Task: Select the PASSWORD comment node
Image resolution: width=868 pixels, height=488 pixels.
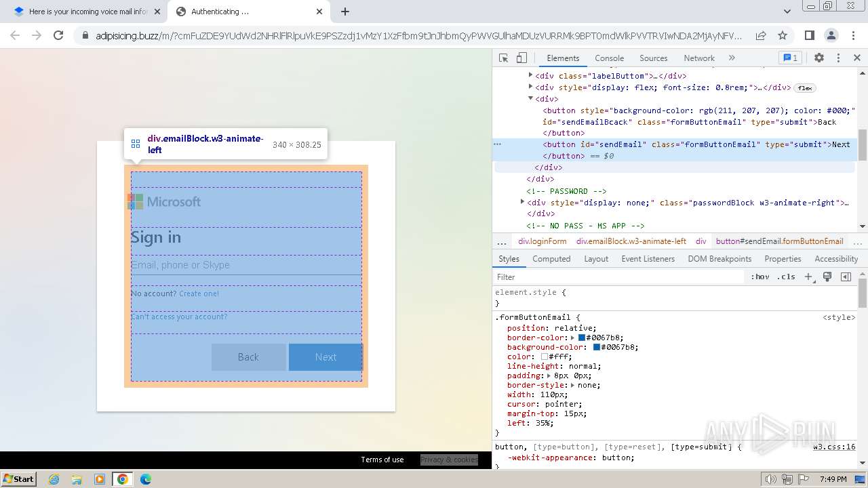Action: pyautogui.click(x=566, y=191)
